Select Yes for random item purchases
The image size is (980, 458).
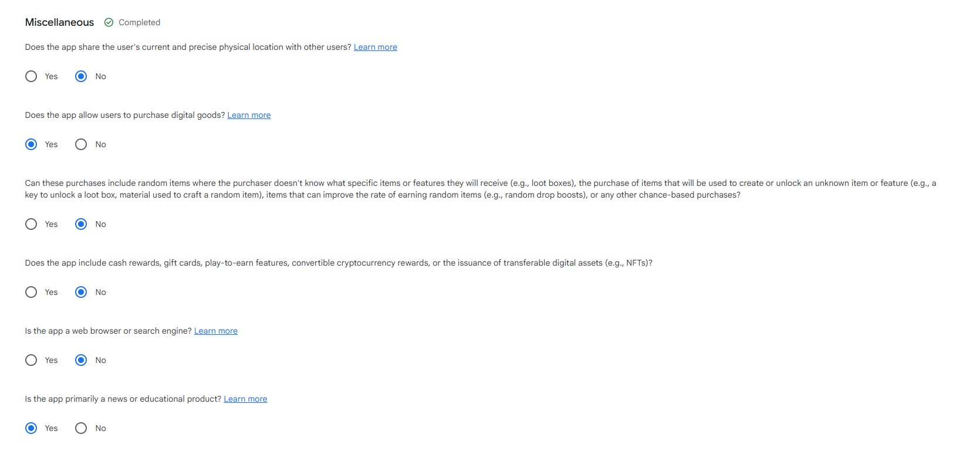(x=31, y=224)
